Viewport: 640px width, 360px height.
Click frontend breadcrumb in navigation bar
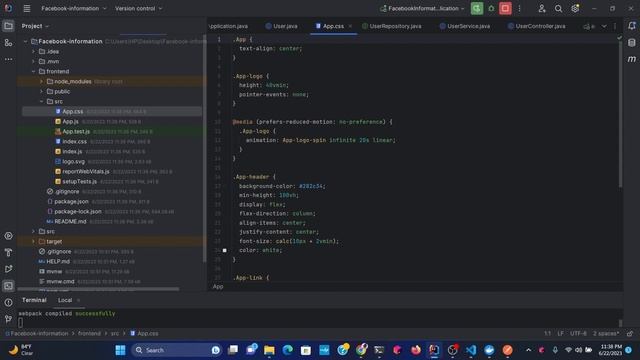click(89, 333)
